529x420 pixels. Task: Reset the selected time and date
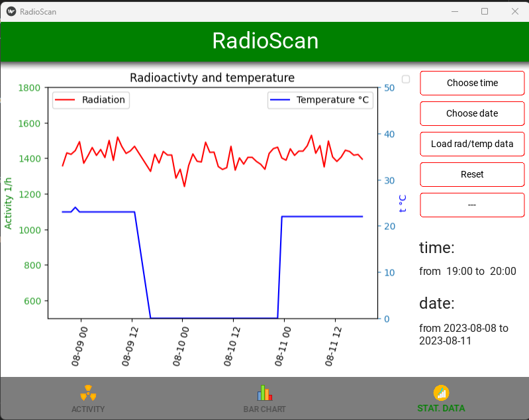click(472, 174)
